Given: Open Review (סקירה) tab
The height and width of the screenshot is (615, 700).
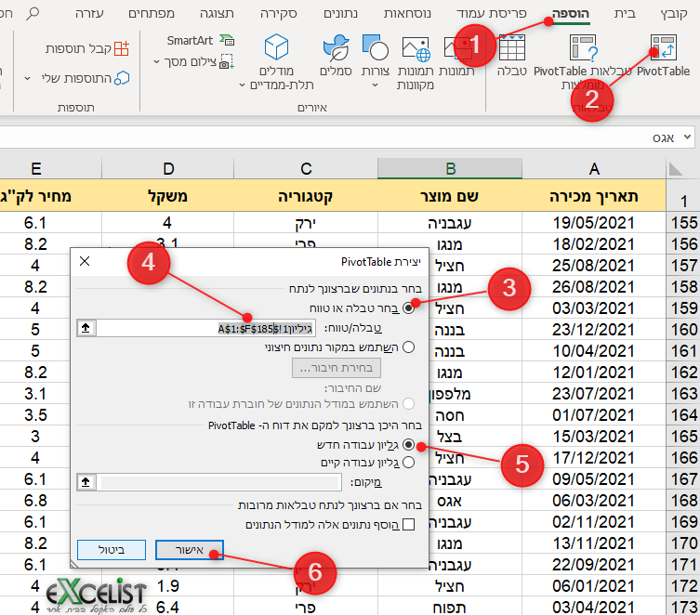Looking at the screenshot, I should click(x=279, y=14).
